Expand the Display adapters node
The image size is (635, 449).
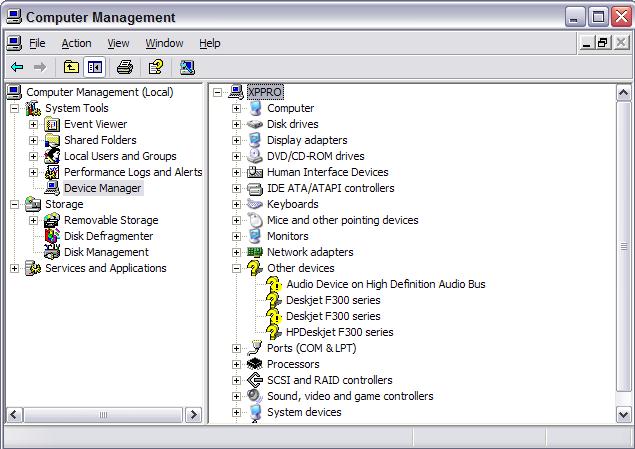(237, 140)
